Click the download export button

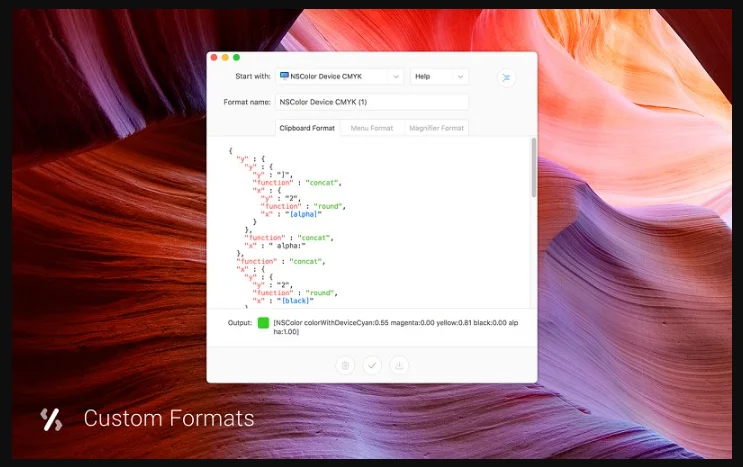399,365
